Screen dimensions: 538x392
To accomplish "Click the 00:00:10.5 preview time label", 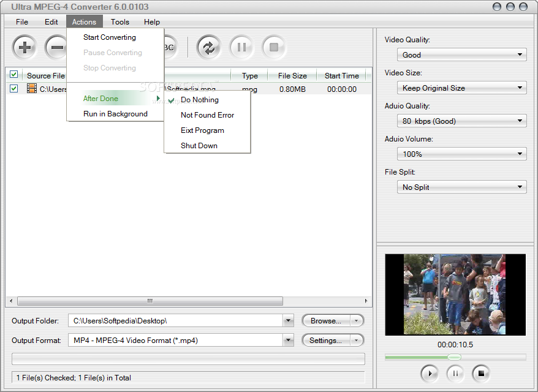I will [455, 345].
